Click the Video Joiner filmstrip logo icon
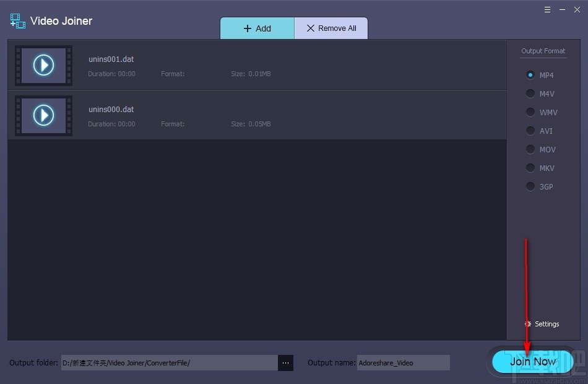The width and height of the screenshot is (588, 384). (17, 20)
